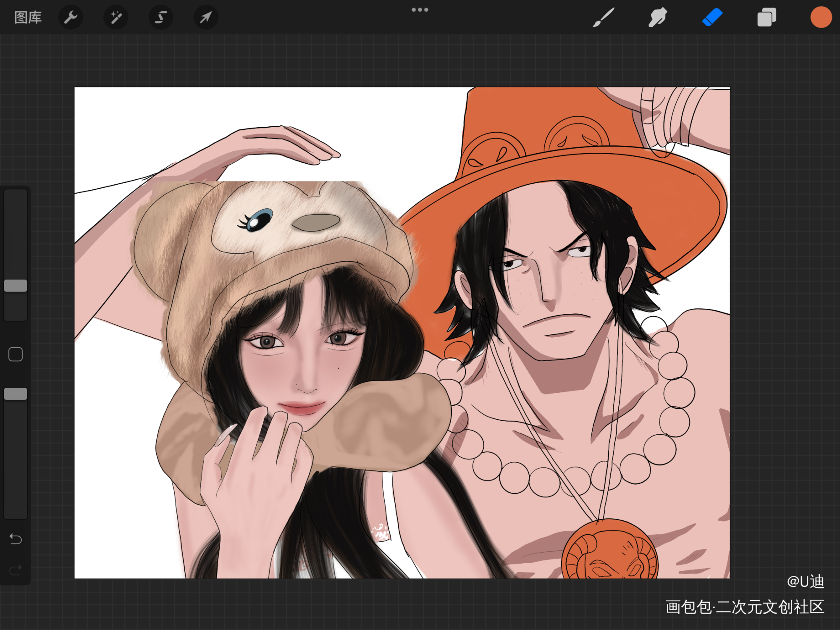Open the Actions wrench menu
Screen dimensions: 840x630
point(71,18)
